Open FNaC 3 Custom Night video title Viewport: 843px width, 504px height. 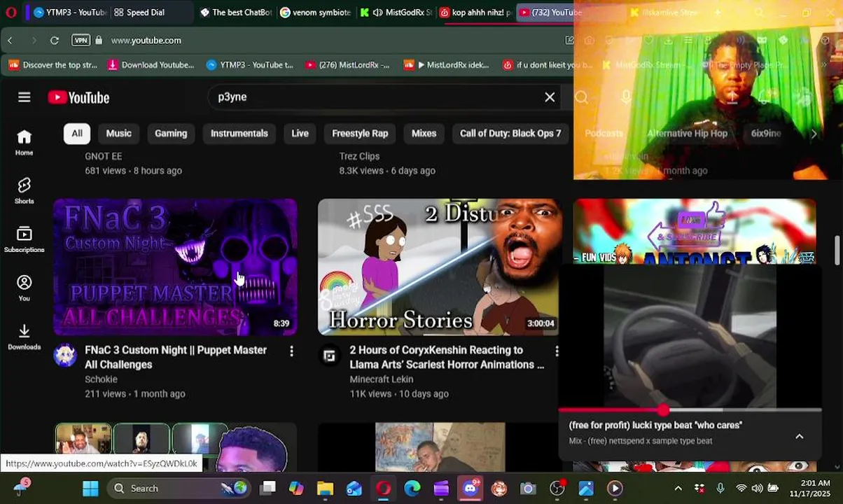pos(176,357)
